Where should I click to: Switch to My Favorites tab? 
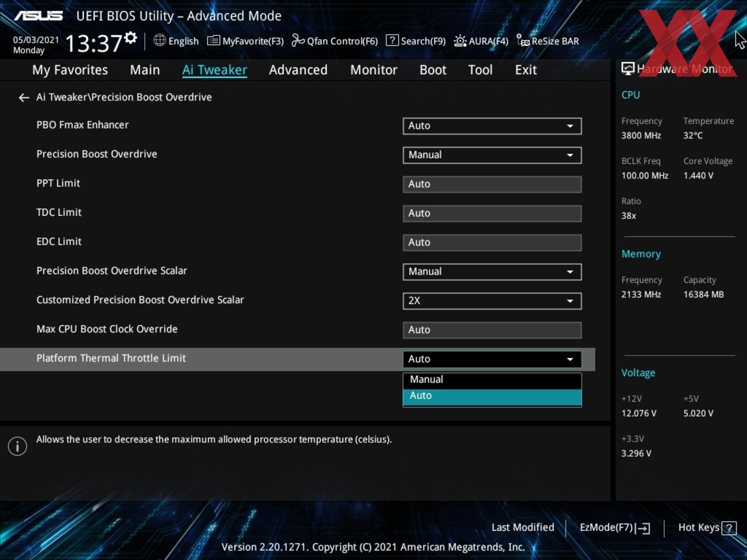click(70, 70)
